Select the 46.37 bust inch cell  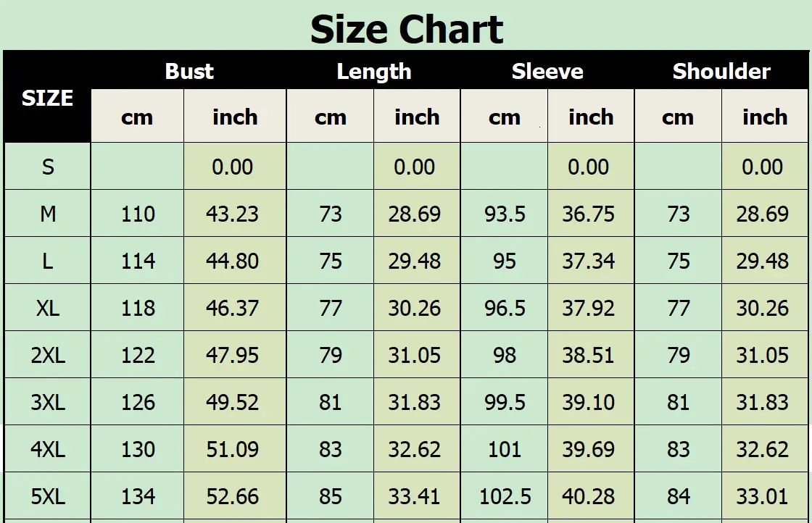click(x=232, y=308)
